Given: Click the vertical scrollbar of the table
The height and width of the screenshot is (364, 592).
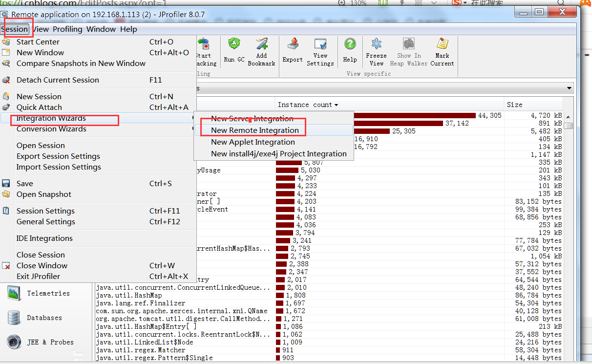Looking at the screenshot, I should click(x=569, y=235).
